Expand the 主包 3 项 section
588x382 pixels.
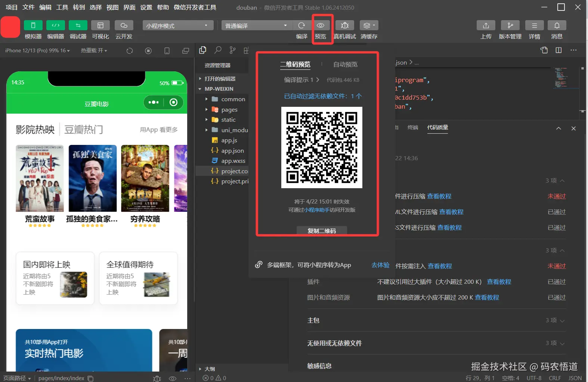click(x=436, y=320)
